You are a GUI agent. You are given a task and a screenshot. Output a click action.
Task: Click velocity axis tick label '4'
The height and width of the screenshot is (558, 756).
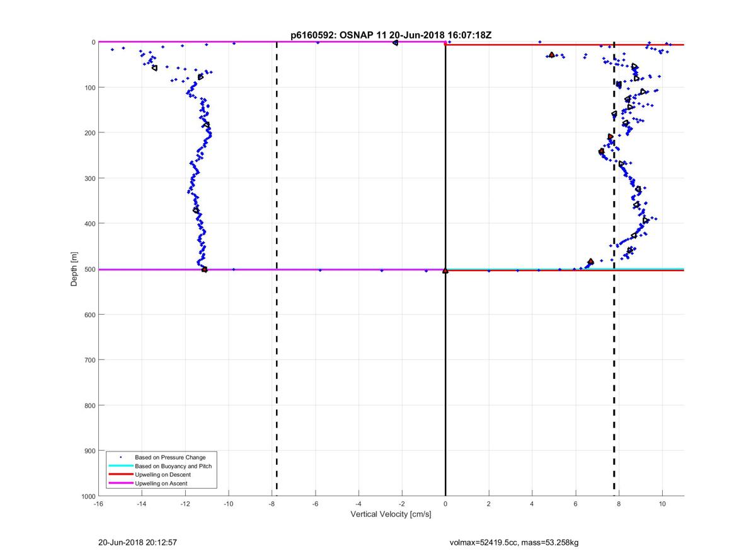532,504
